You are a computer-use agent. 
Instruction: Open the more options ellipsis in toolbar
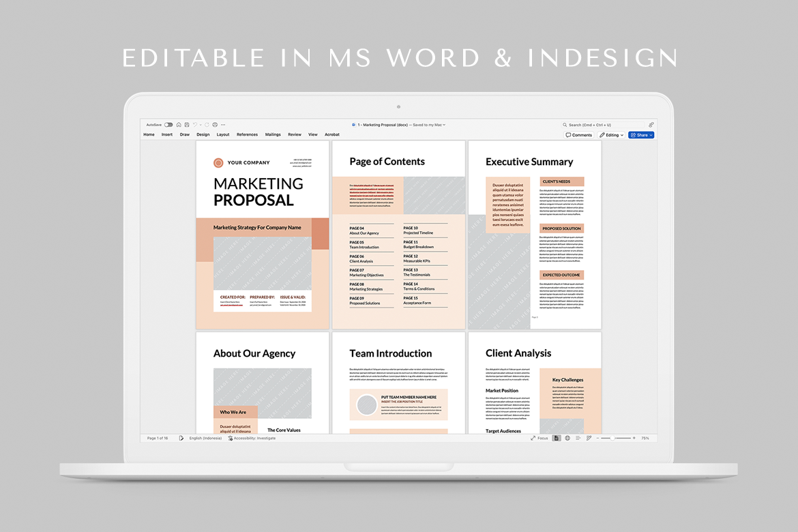[x=223, y=125]
